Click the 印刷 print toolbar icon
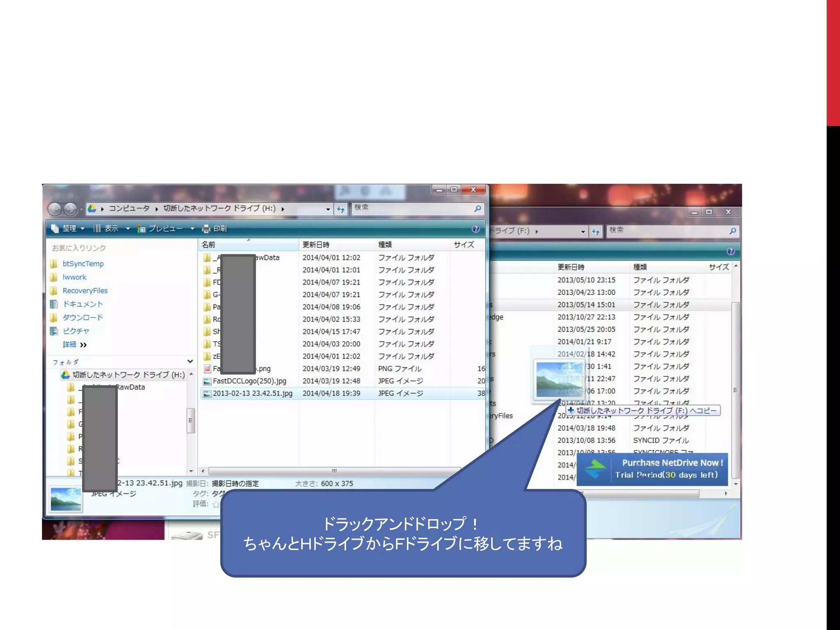 [x=207, y=228]
